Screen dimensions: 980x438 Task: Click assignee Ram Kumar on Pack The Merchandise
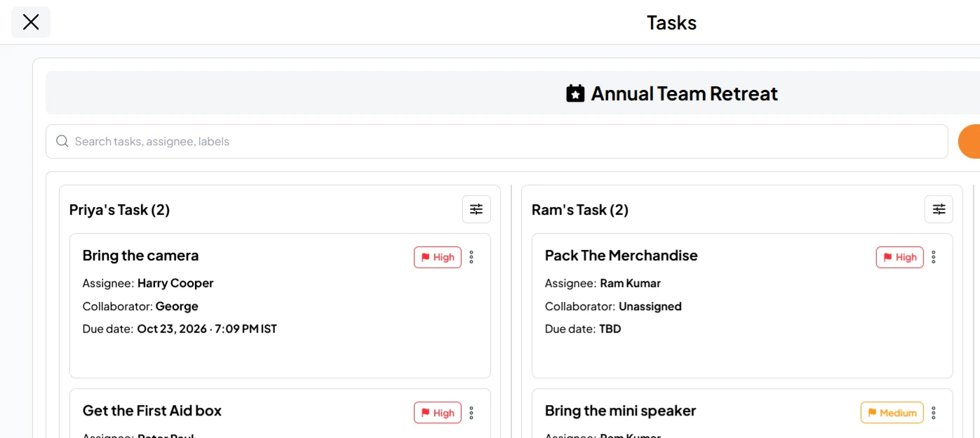point(631,284)
